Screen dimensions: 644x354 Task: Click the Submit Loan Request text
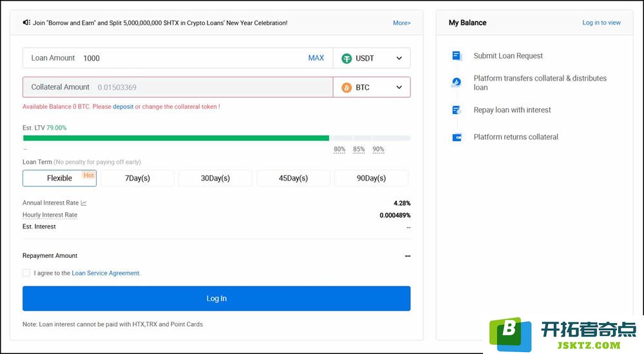pos(508,55)
